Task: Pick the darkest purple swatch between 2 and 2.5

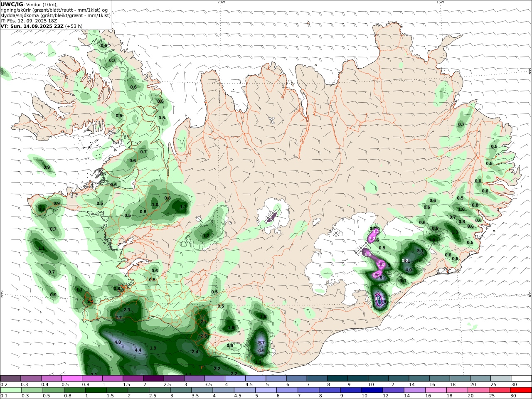Action: coord(153,379)
